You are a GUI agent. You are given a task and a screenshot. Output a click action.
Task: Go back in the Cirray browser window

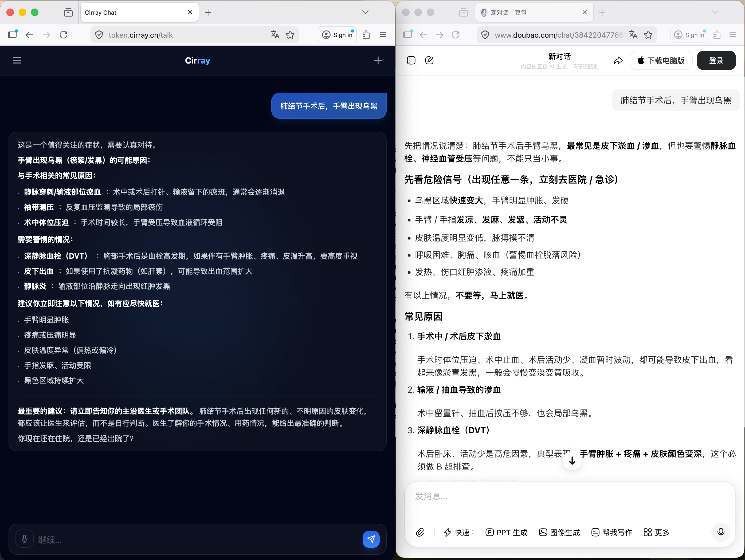click(30, 35)
